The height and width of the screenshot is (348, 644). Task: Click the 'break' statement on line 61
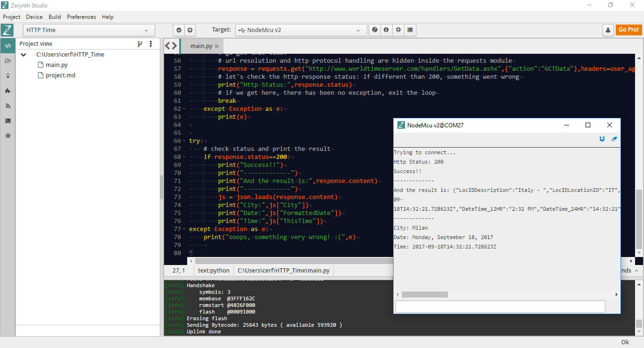pyautogui.click(x=227, y=101)
